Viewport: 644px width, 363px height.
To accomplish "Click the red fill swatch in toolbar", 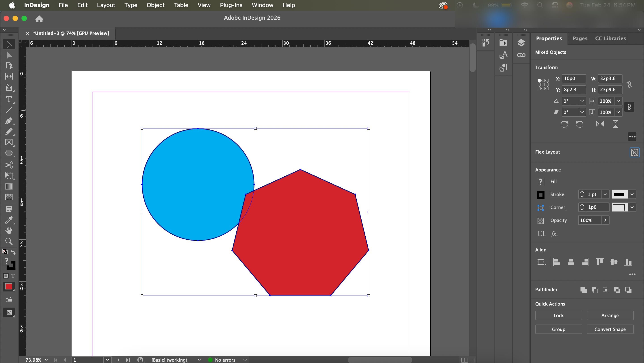I will coord(9,286).
